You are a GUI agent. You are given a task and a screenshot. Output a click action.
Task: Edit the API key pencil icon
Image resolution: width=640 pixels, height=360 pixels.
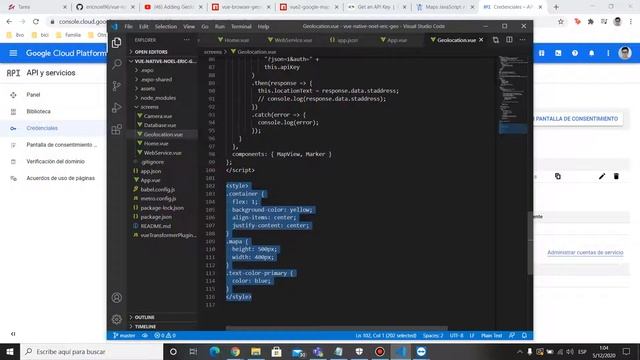point(602,176)
